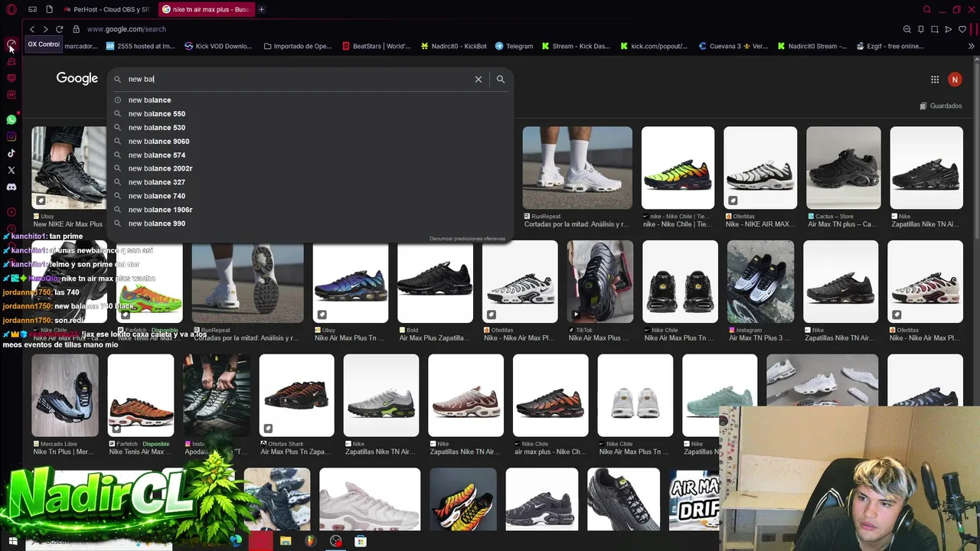The image size is (980, 551).
Task: Choose suggestion new balance 2002r
Action: 310,168
